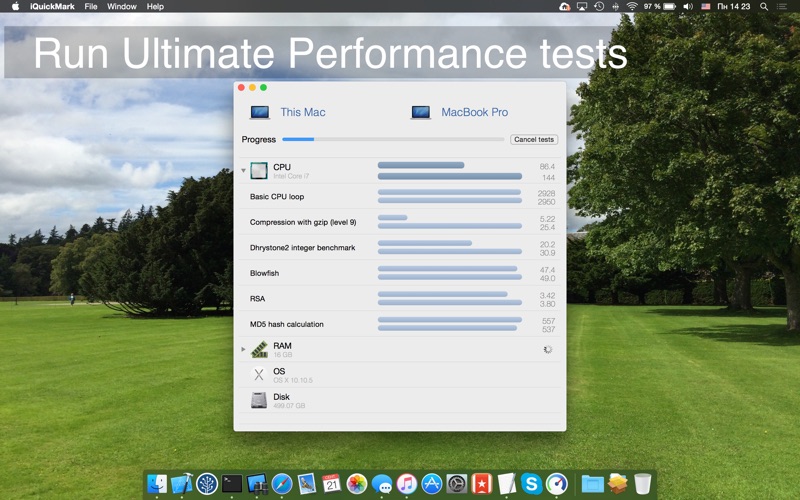Image resolution: width=800 pixels, height=500 pixels.
Task: Open the Window menu
Action: tap(121, 6)
